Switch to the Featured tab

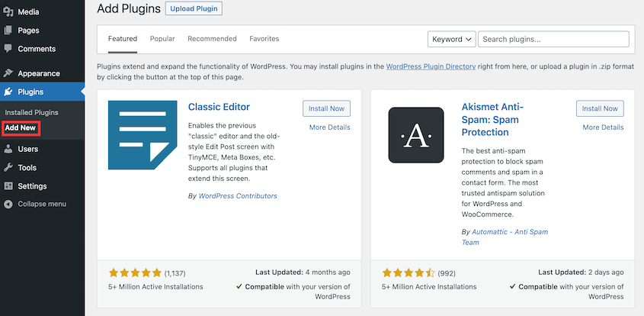tap(123, 39)
